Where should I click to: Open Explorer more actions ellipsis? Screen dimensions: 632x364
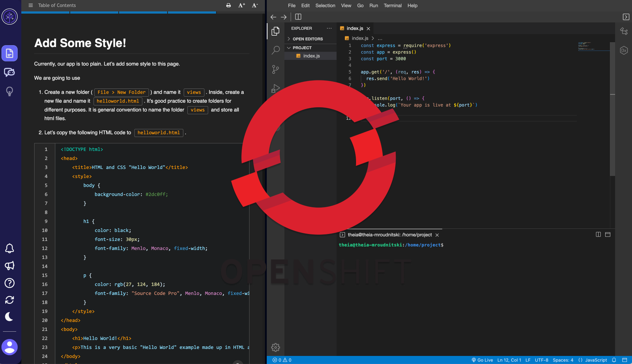click(329, 28)
